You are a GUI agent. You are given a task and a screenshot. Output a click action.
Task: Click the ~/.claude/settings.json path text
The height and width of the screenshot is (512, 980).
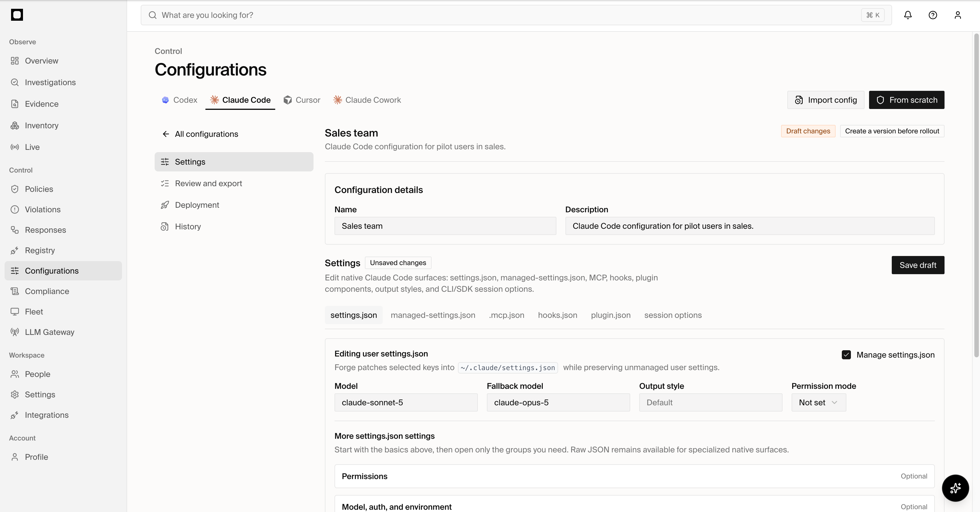[x=508, y=368]
